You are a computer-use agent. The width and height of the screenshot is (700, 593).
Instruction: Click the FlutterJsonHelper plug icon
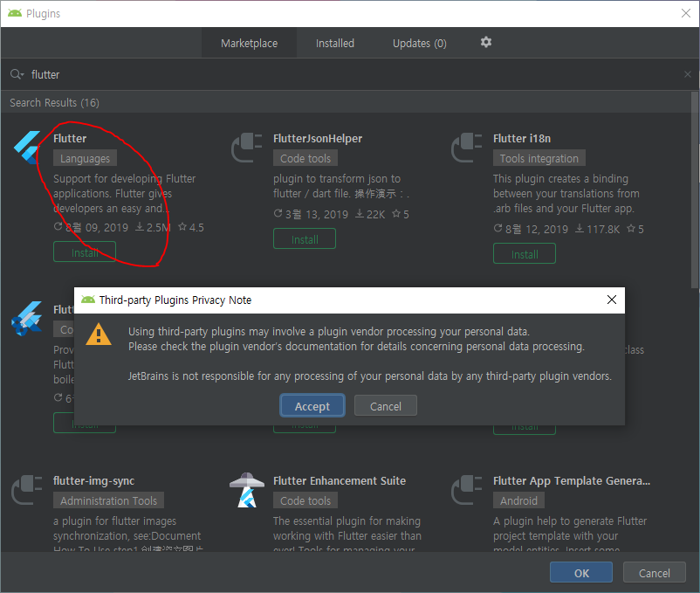pos(246,148)
